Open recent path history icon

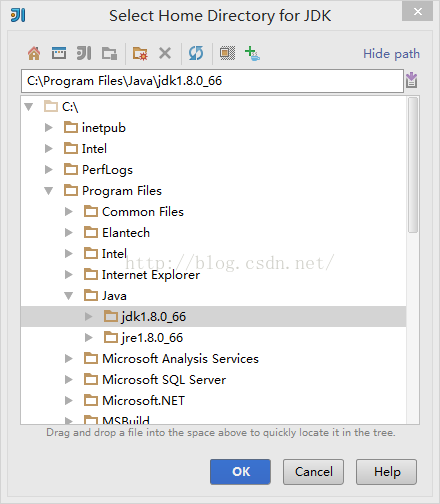pos(412,80)
